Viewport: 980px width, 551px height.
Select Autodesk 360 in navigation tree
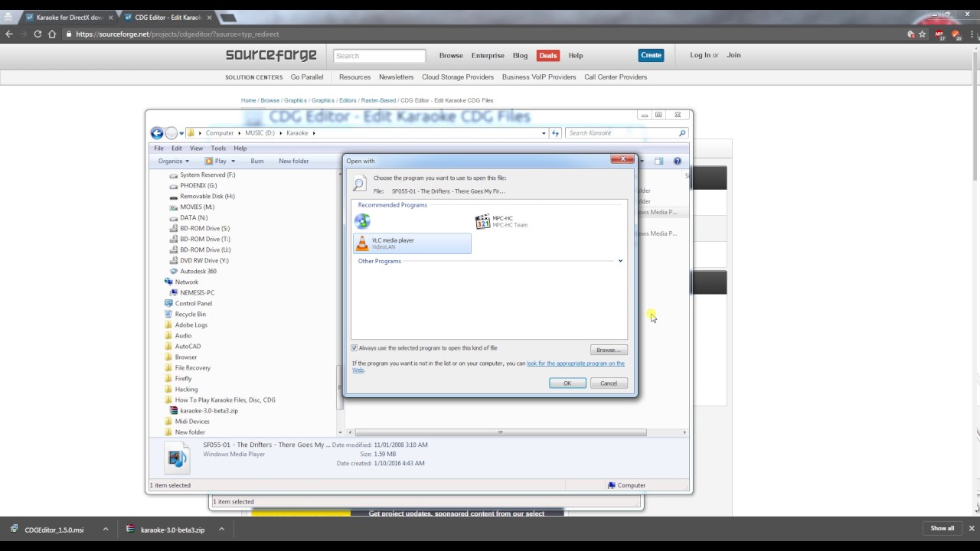tap(198, 271)
